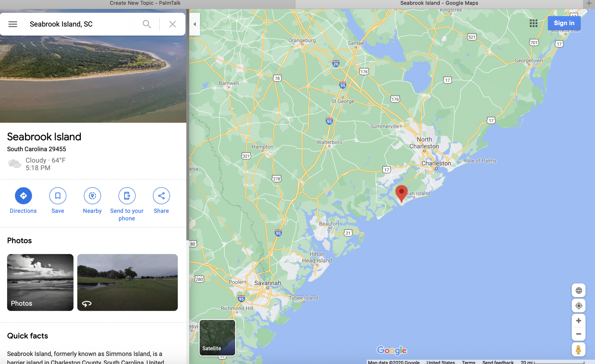Show your location button
Image resolution: width=595 pixels, height=364 pixels.
click(579, 306)
